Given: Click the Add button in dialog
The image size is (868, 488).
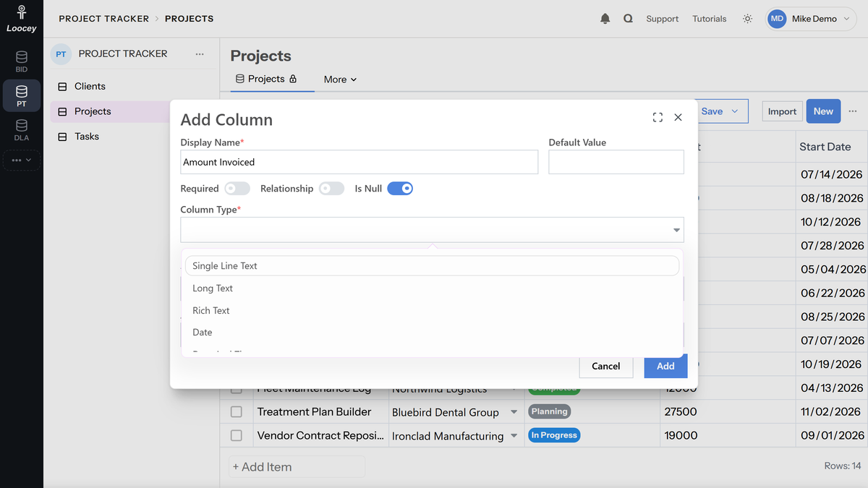Looking at the screenshot, I should [665, 366].
